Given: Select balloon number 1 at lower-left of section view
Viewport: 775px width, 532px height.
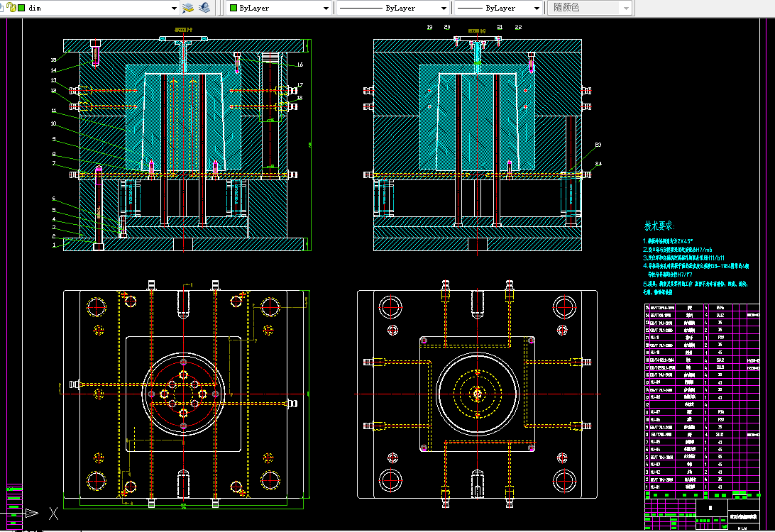Looking at the screenshot, I should click(x=54, y=245).
